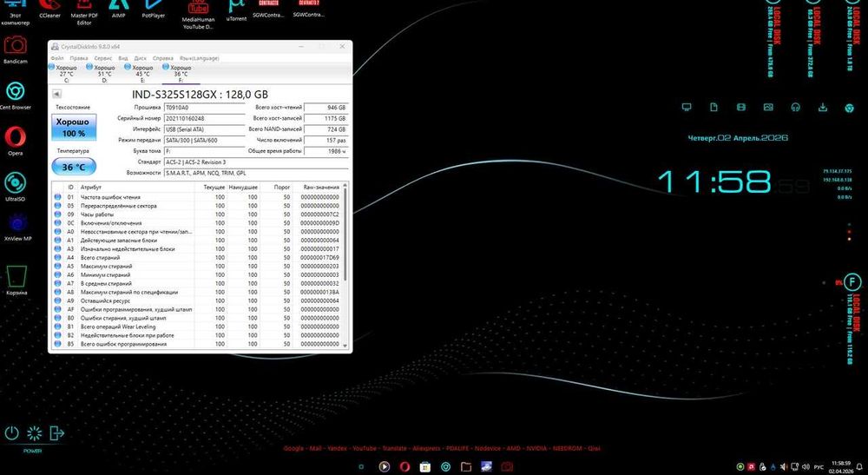This screenshot has height=475, width=868.
Task: Open the Вид menu
Action: pyautogui.click(x=123, y=58)
